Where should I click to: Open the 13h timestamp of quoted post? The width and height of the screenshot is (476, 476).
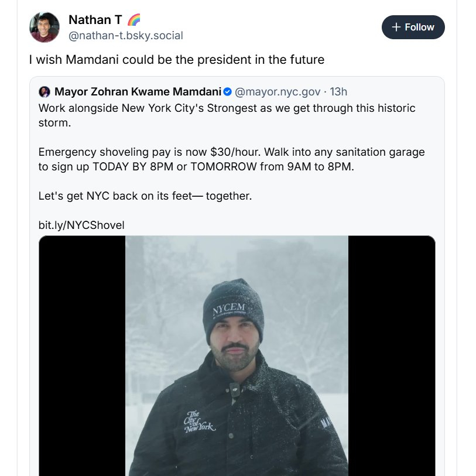coord(338,92)
